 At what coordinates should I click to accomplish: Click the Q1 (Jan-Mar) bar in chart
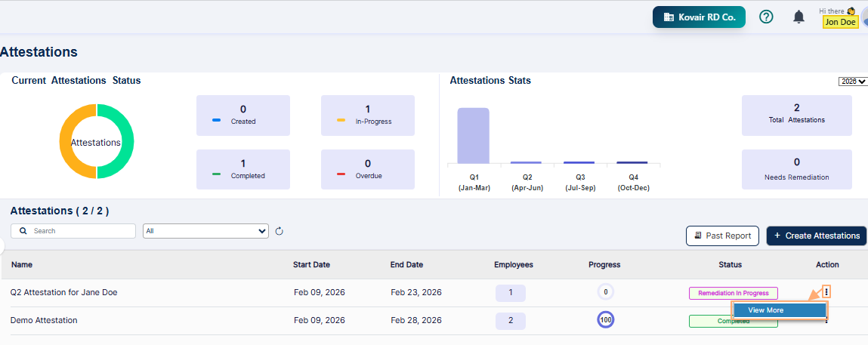(473, 136)
